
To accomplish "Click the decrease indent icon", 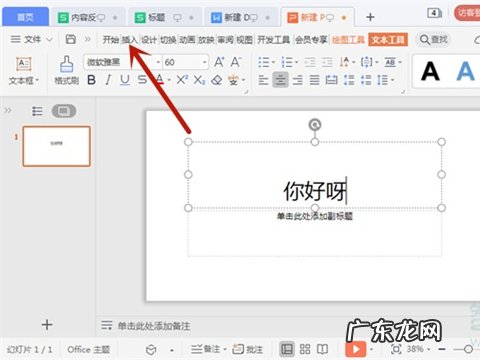I will tap(310, 62).
